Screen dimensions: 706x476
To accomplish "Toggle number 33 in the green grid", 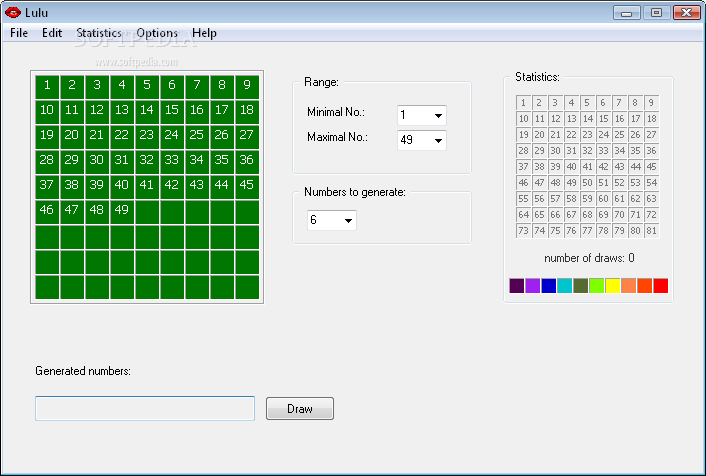I will [x=172, y=162].
